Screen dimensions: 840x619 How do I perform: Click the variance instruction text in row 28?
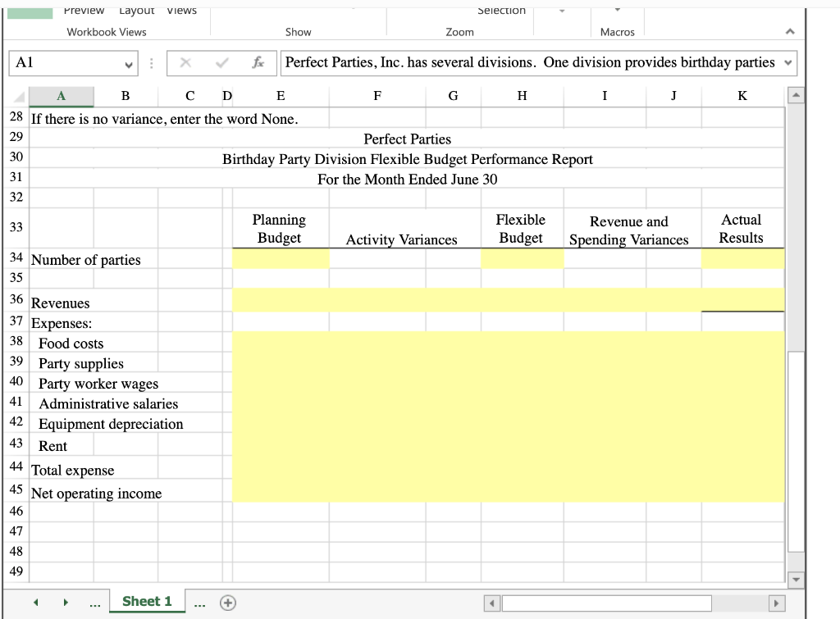tap(164, 119)
